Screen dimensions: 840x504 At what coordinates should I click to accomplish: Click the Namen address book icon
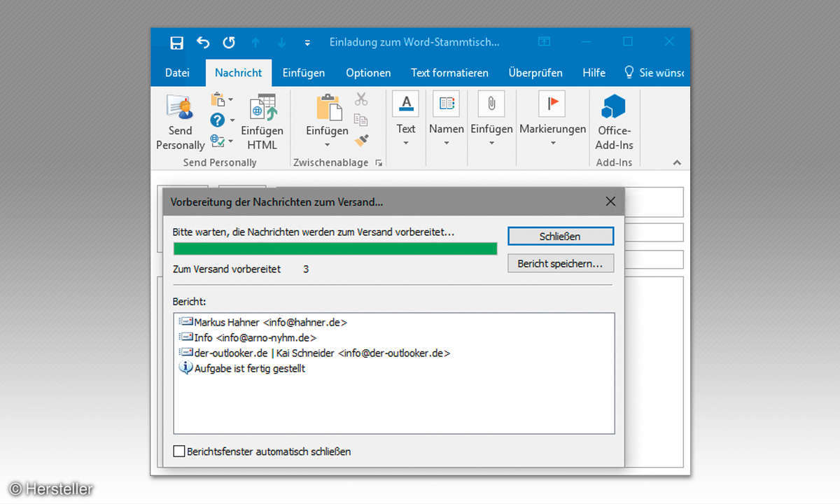(447, 104)
